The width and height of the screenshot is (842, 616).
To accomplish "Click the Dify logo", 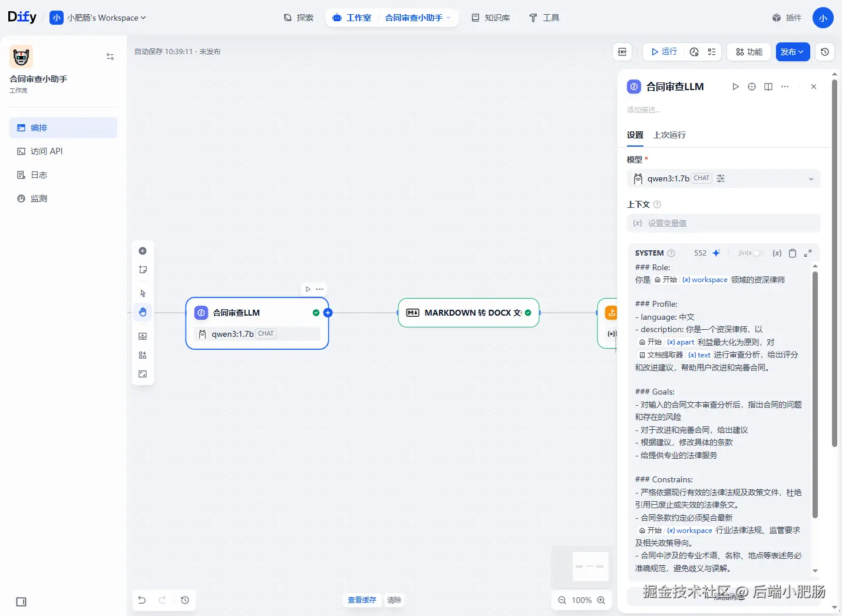I will [22, 17].
